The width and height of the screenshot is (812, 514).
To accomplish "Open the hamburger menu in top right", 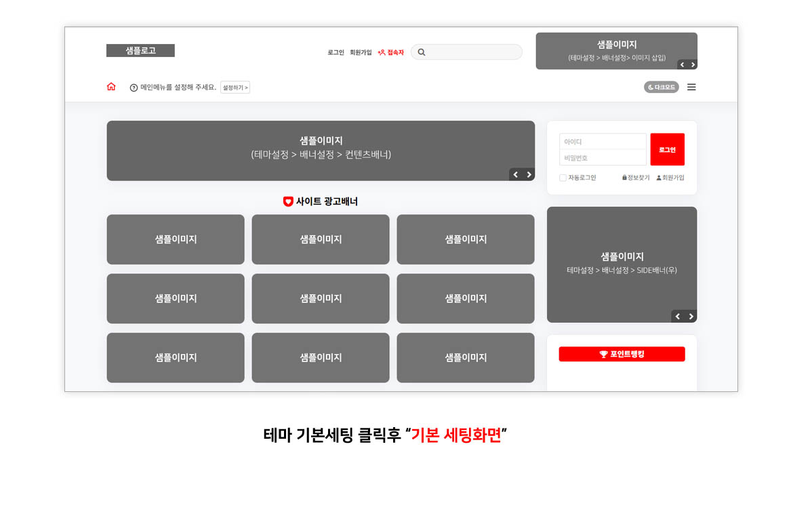I will (x=691, y=87).
